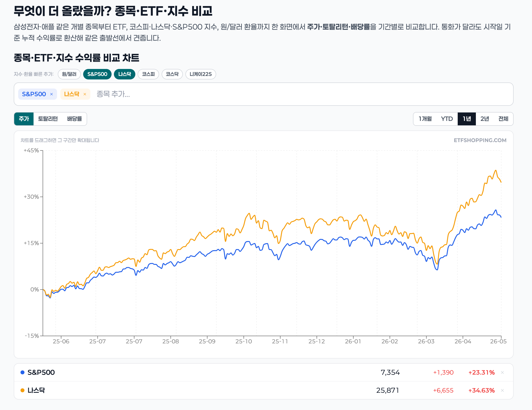Click the 나스닥 chip label in search box

pyautogui.click(x=72, y=94)
